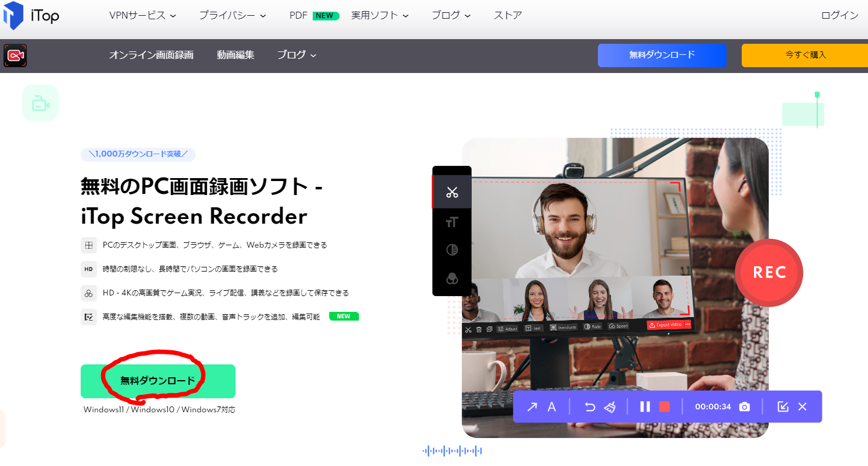Click the edit icon beside 高度な編集機能 line
Screen dimensions: 868x466
(88, 317)
